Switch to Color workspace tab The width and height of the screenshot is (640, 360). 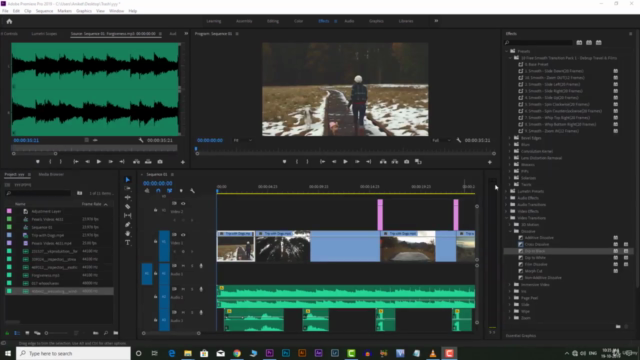[298, 21]
